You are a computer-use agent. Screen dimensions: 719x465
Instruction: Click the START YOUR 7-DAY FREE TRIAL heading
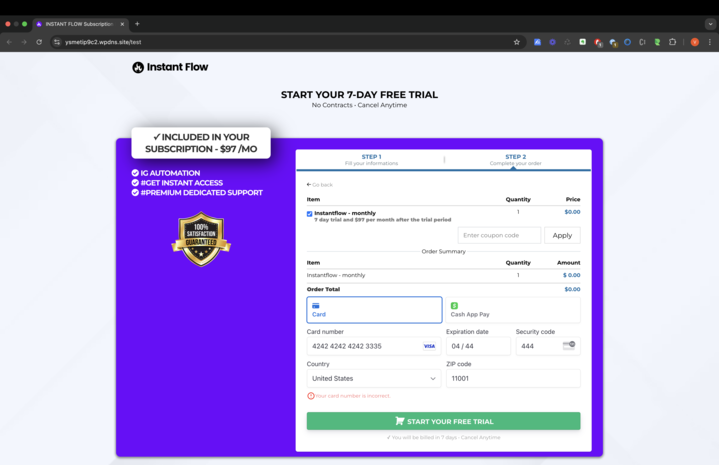(x=359, y=95)
